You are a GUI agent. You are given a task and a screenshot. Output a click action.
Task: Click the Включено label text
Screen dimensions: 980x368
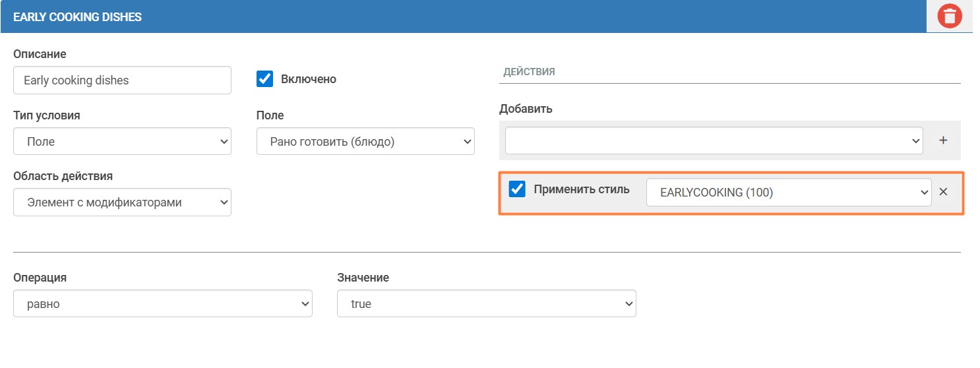(x=308, y=79)
